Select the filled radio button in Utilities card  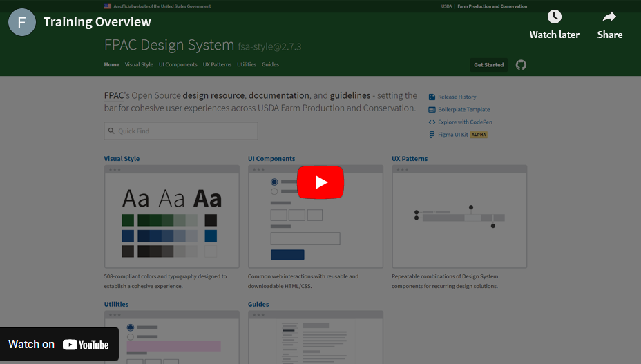(131, 327)
